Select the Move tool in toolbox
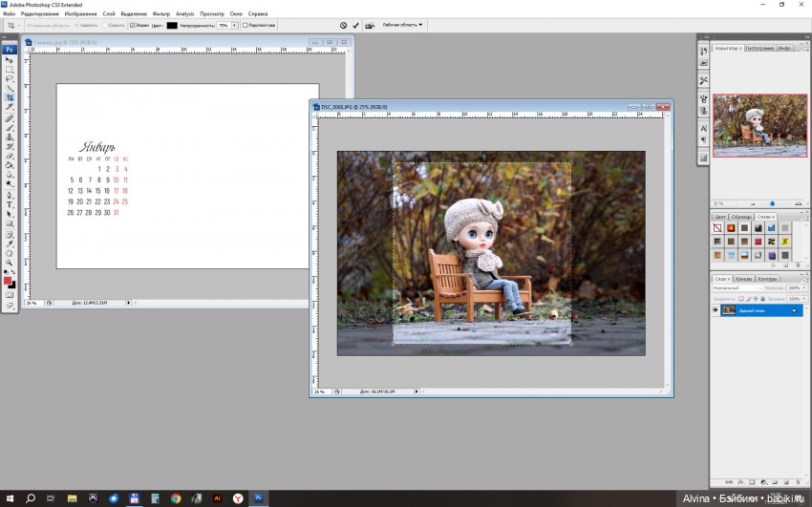812x507 pixels. (x=10, y=60)
